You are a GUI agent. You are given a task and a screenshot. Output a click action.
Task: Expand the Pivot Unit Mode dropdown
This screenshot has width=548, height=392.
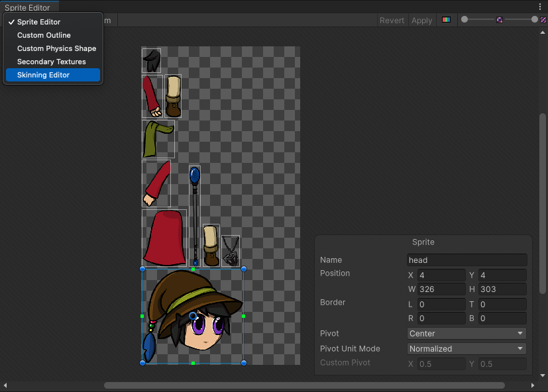[466, 349]
